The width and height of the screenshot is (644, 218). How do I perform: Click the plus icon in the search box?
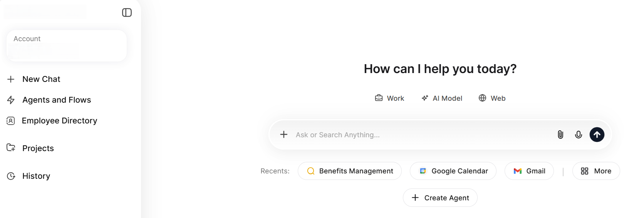click(x=284, y=135)
